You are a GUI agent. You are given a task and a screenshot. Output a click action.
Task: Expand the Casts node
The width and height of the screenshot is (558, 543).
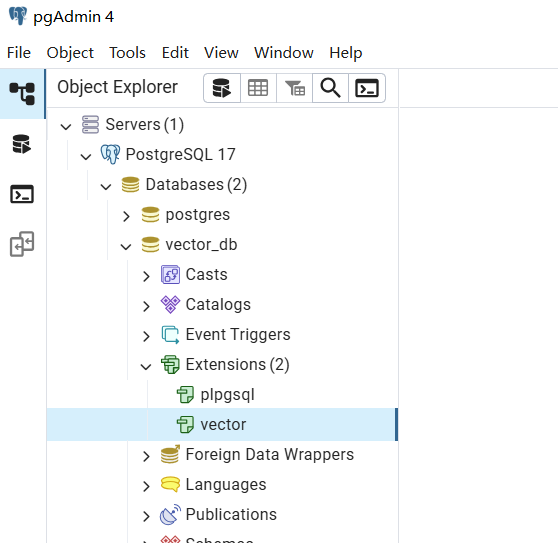[146, 276]
